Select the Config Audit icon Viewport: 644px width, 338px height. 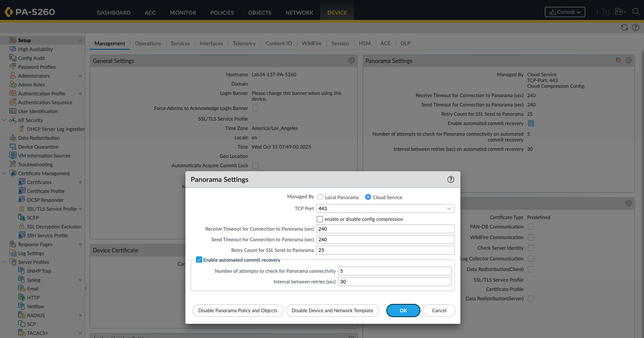tap(13, 58)
